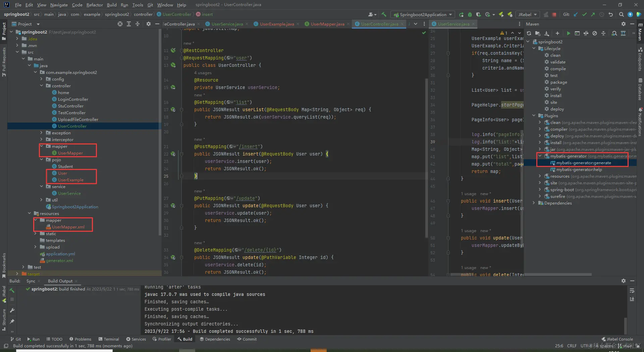
Task: Show hidden editor tabs dropdown chevron
Action: click(416, 24)
